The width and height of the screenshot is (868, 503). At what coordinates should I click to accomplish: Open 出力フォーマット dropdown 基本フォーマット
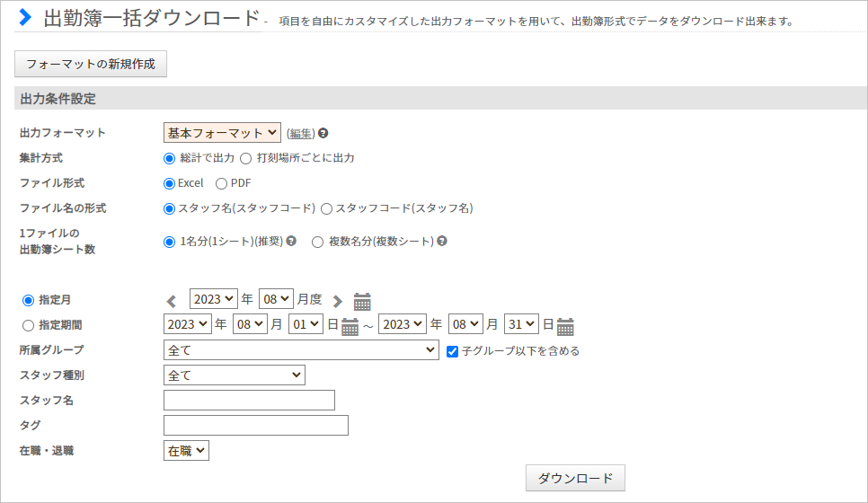[222, 133]
